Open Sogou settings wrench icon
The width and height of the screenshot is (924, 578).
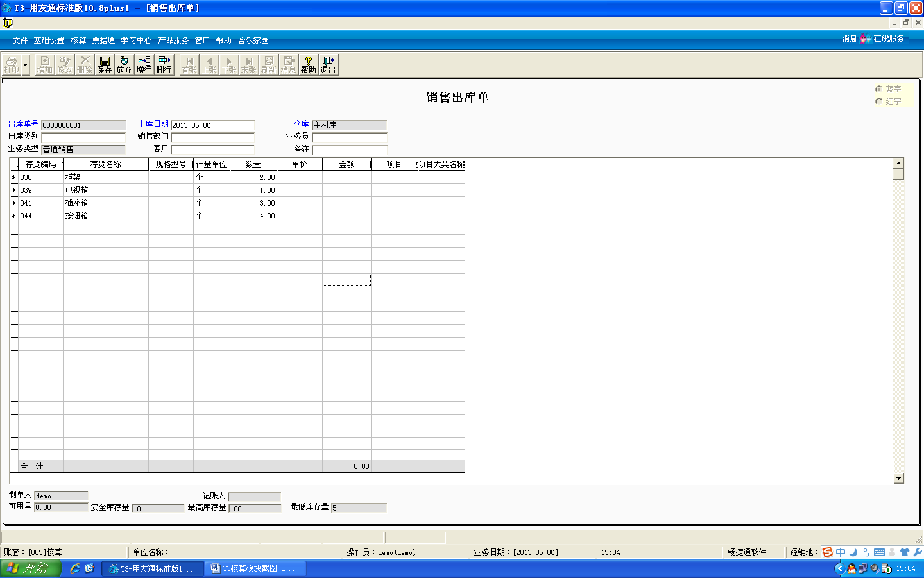(918, 552)
